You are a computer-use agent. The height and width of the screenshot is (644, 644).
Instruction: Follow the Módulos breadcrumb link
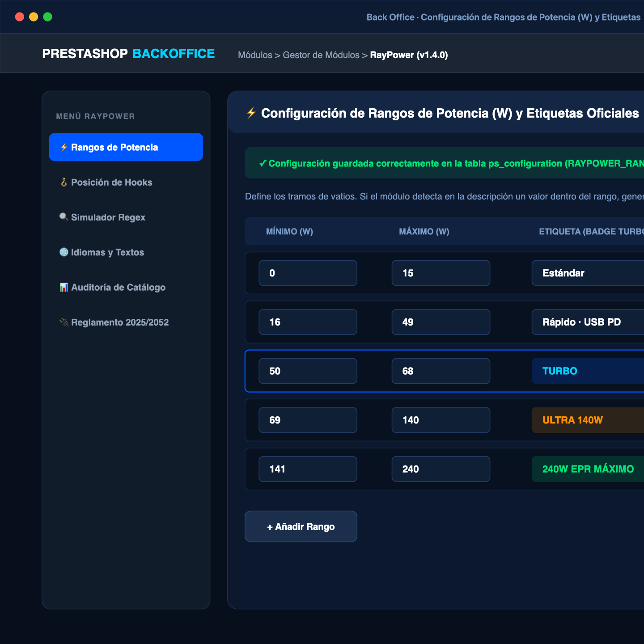255,55
